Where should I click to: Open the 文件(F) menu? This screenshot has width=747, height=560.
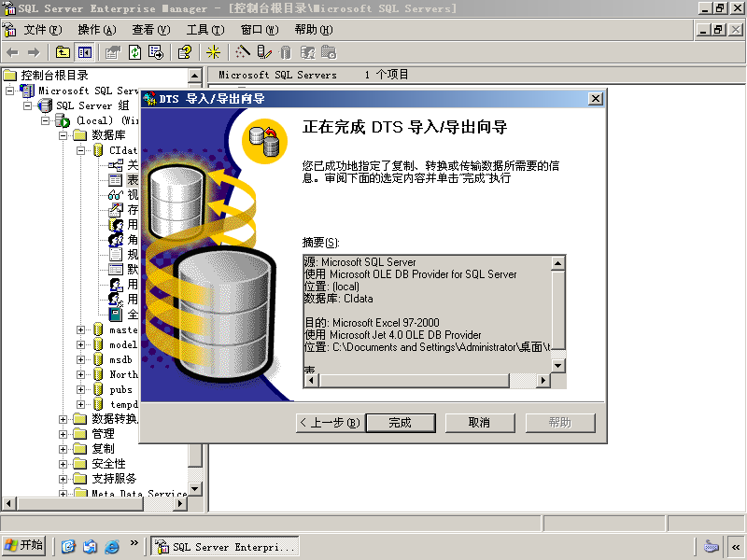[x=43, y=30]
